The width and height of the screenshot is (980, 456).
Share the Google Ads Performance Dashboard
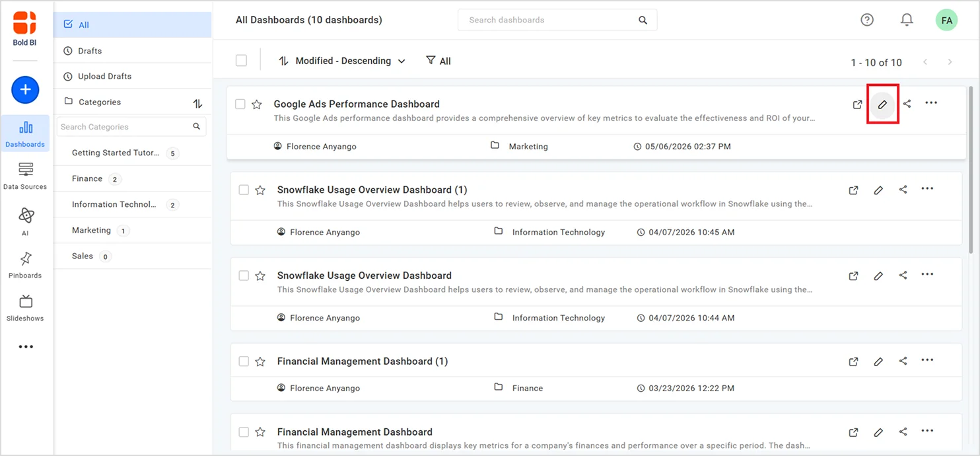907,104
